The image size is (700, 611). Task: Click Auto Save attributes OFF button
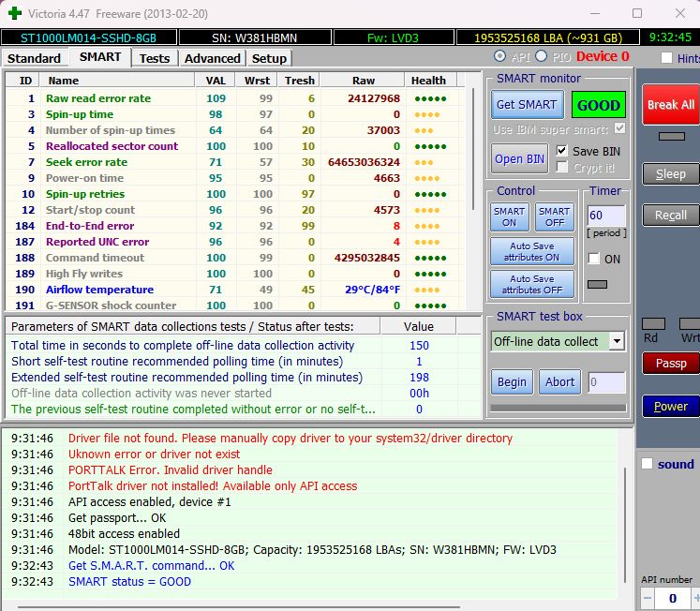point(532,284)
